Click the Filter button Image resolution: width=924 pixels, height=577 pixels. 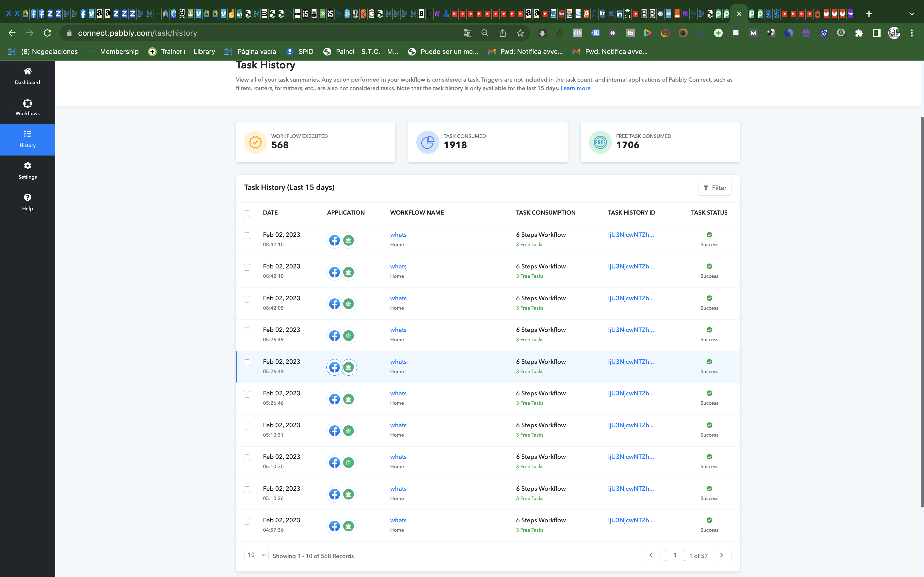715,188
